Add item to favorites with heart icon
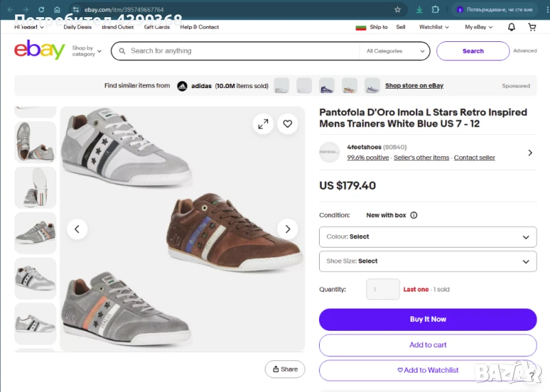The width and height of the screenshot is (550, 392). pyautogui.click(x=287, y=124)
